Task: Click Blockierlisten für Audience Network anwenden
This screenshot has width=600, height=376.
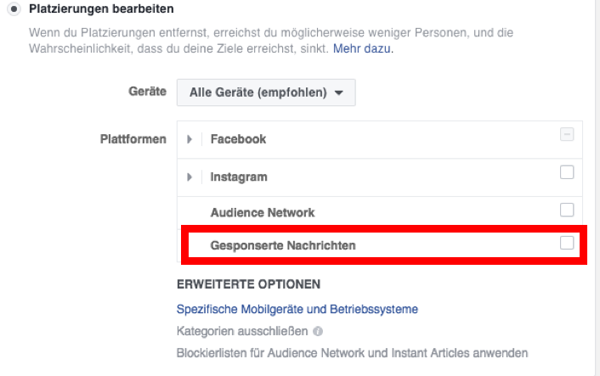Action: click(x=352, y=353)
